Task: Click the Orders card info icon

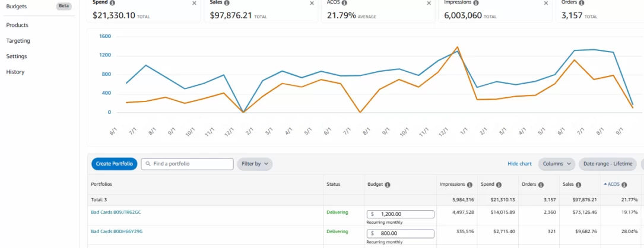Action: [x=581, y=3]
